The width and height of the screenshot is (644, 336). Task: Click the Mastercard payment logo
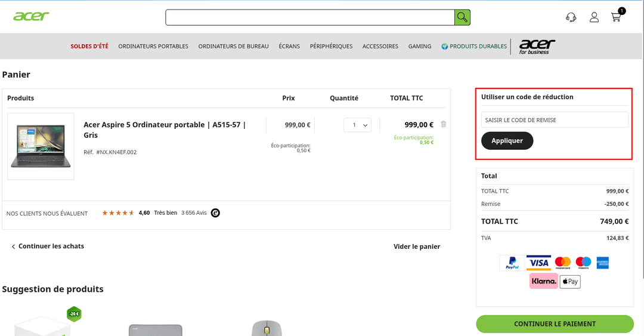click(563, 263)
